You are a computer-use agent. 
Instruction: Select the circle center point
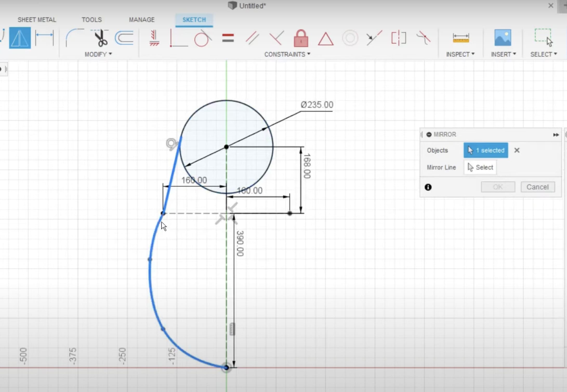click(226, 147)
